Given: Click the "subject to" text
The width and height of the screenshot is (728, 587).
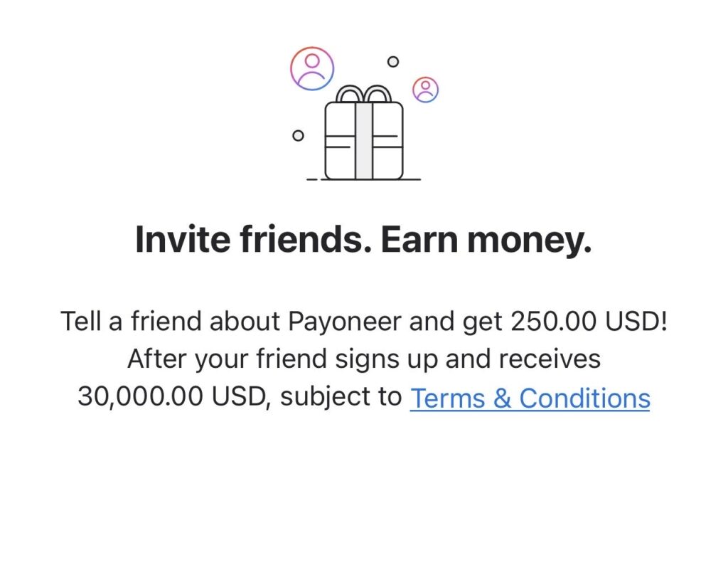Looking at the screenshot, I should click(x=341, y=398).
